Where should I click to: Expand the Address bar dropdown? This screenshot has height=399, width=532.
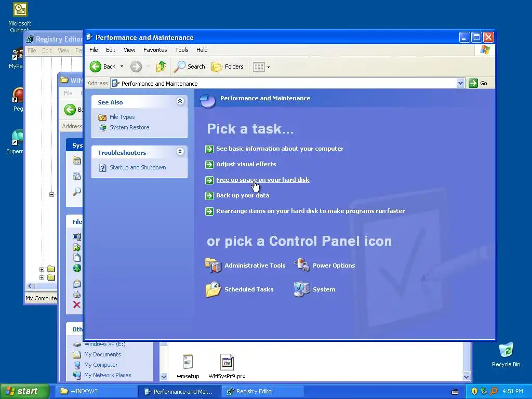pos(460,83)
